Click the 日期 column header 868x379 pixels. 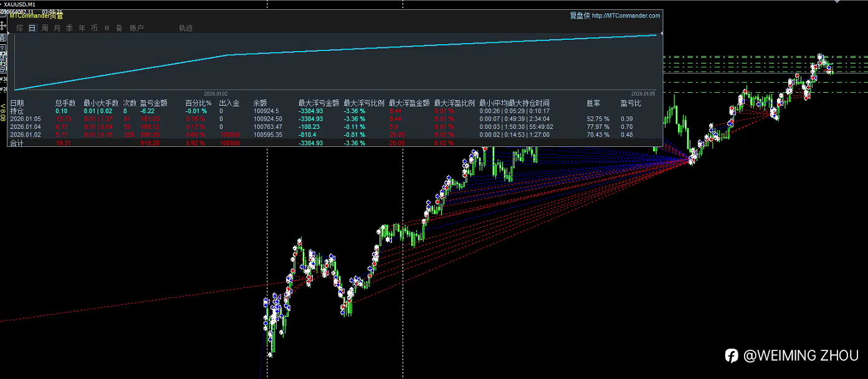pyautogui.click(x=17, y=103)
